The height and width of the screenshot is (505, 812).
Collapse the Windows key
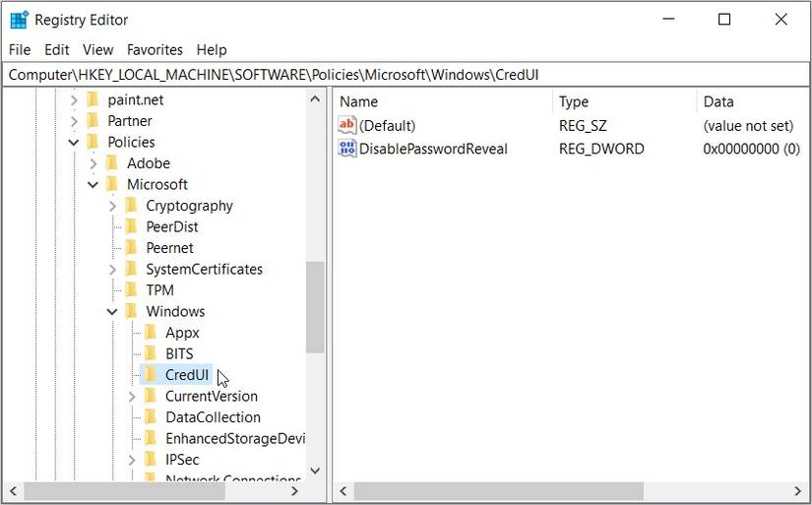pos(112,312)
